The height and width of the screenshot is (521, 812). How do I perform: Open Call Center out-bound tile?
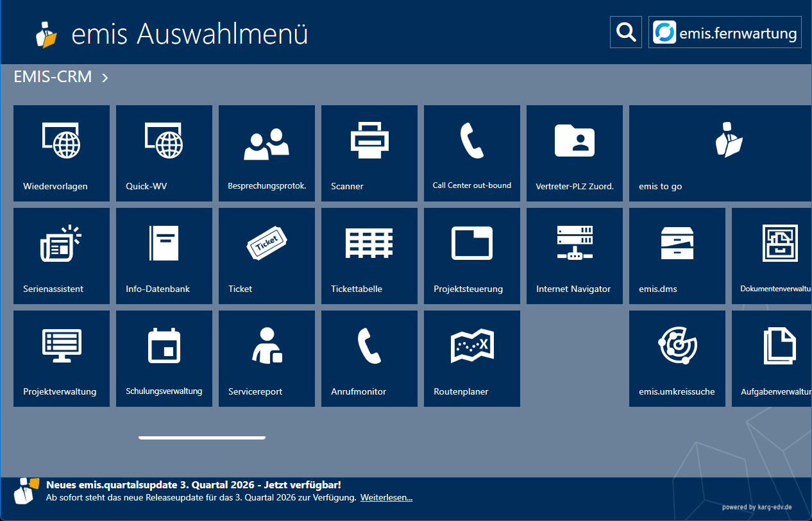coord(472,153)
